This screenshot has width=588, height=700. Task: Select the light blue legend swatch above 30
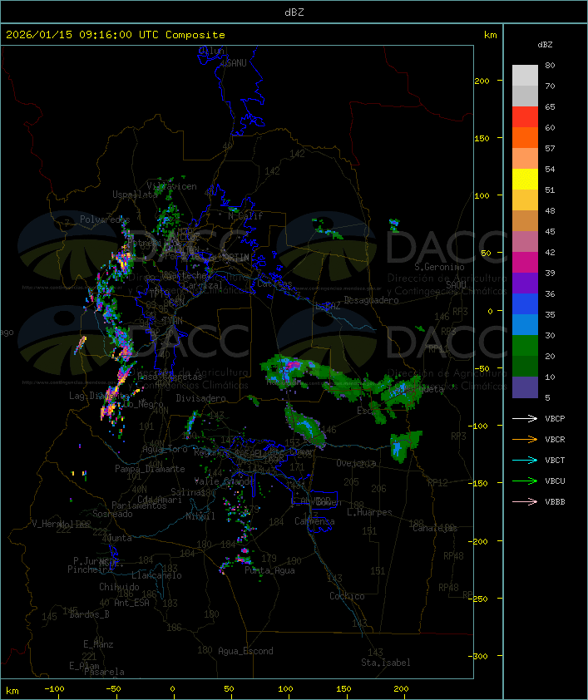tap(525, 324)
